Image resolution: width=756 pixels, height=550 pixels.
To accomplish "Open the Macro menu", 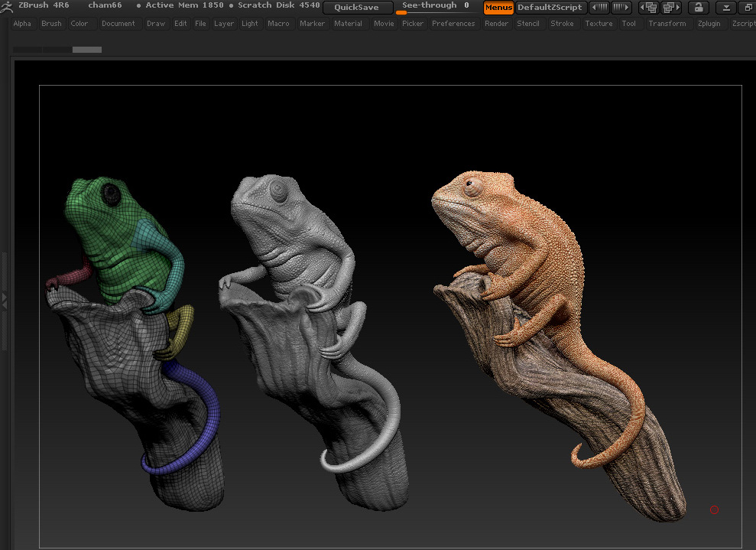I will [x=279, y=23].
